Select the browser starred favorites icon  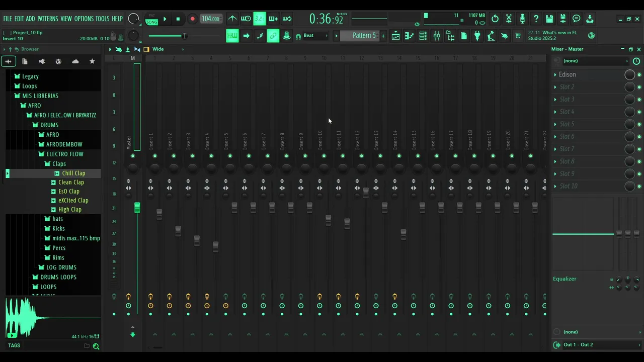92,61
